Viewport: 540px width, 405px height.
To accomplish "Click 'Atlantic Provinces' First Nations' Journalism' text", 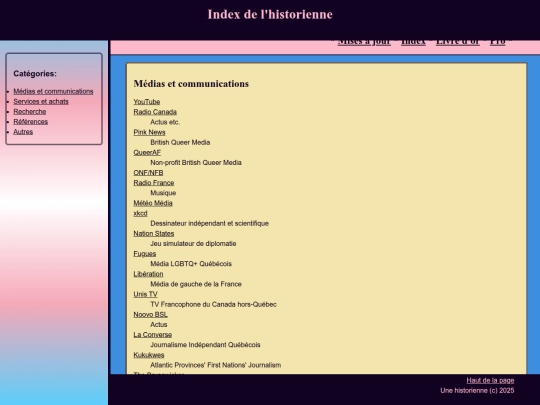I will [x=216, y=365].
